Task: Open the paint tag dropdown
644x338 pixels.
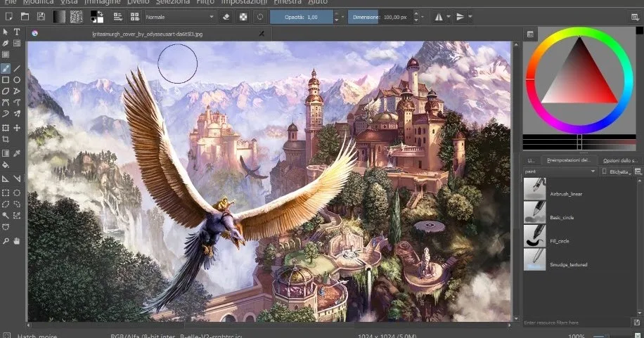Action: [560, 171]
